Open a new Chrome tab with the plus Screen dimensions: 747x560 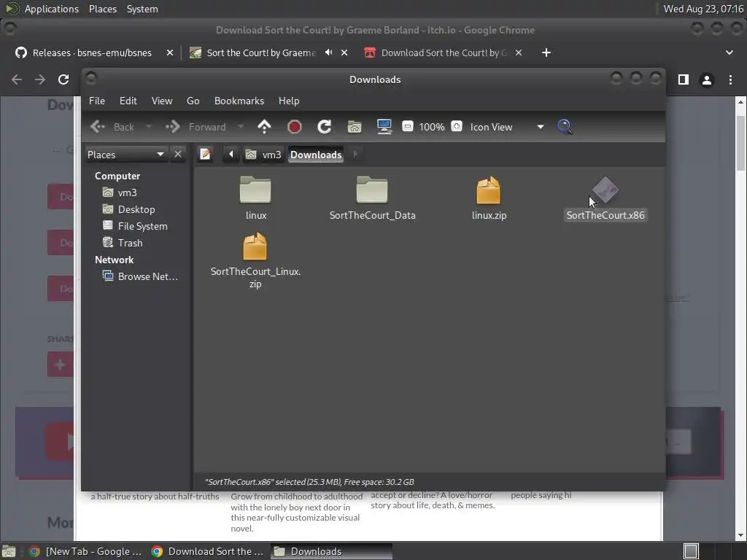click(546, 52)
